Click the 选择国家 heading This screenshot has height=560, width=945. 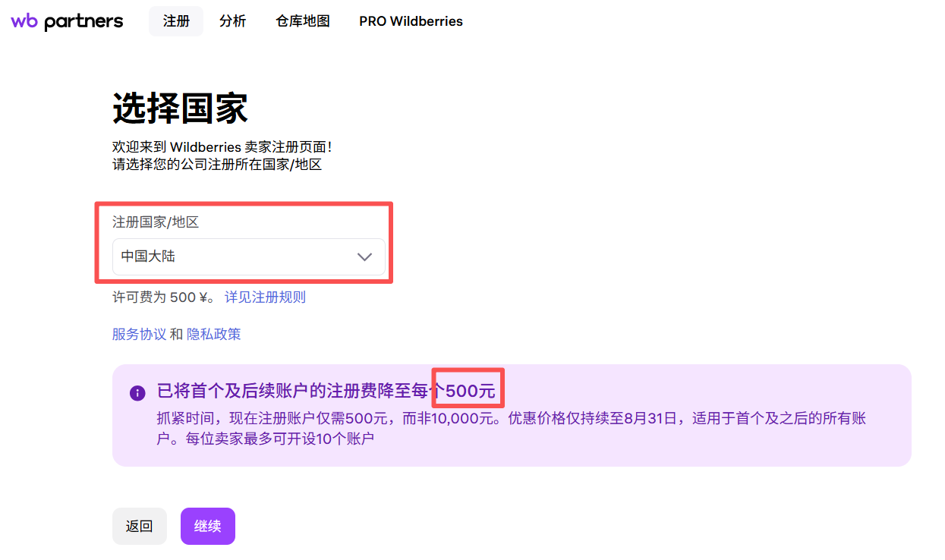point(180,109)
